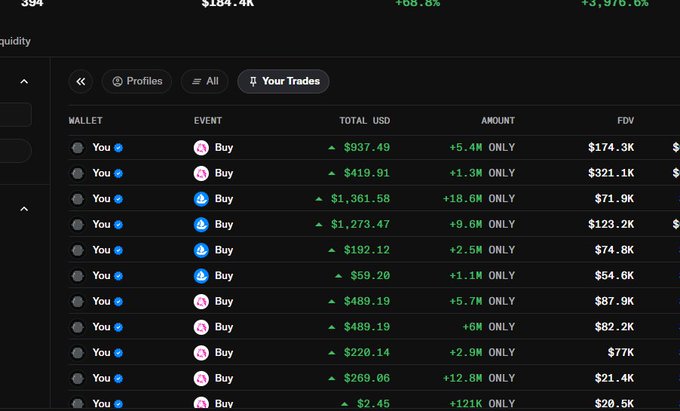Collapse the upper sidebar section chevron
Screen dimensions: 680x411
[24, 82]
